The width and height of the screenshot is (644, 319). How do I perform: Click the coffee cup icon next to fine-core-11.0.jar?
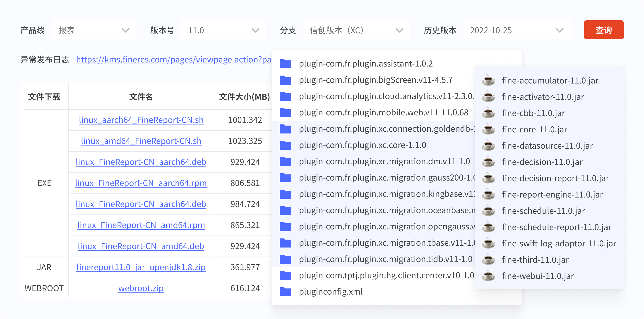488,129
